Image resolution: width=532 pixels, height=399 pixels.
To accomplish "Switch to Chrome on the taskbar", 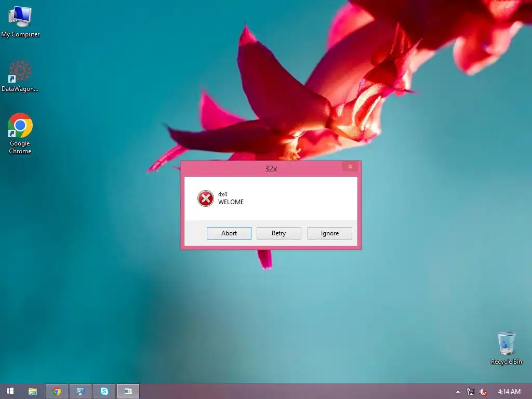I will [57, 391].
